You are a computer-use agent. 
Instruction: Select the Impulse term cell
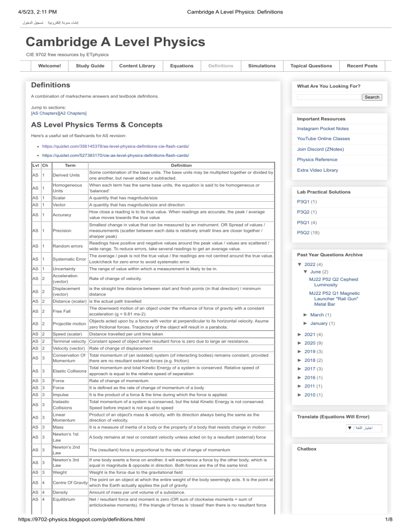(70, 395)
